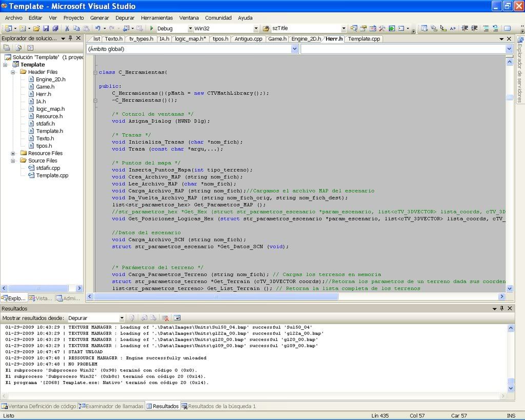Open Resultados de la búsqueda 1 tab
The width and height of the screenshot is (525, 420).
click(x=219, y=406)
